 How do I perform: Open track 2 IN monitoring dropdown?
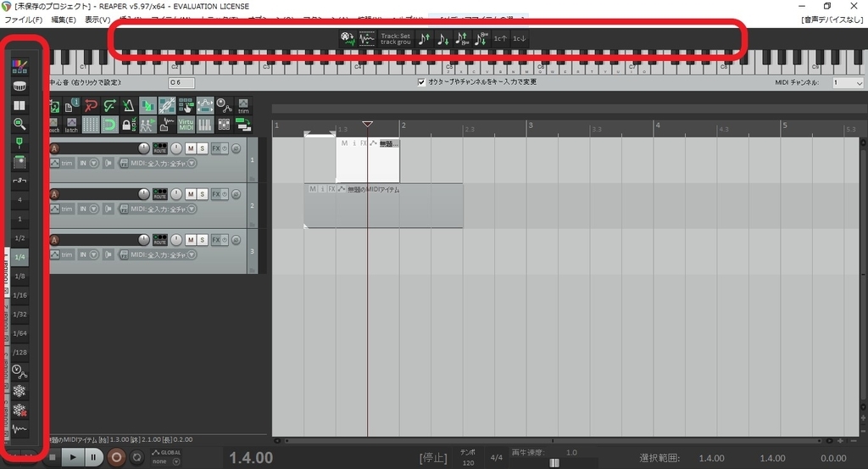click(x=93, y=209)
